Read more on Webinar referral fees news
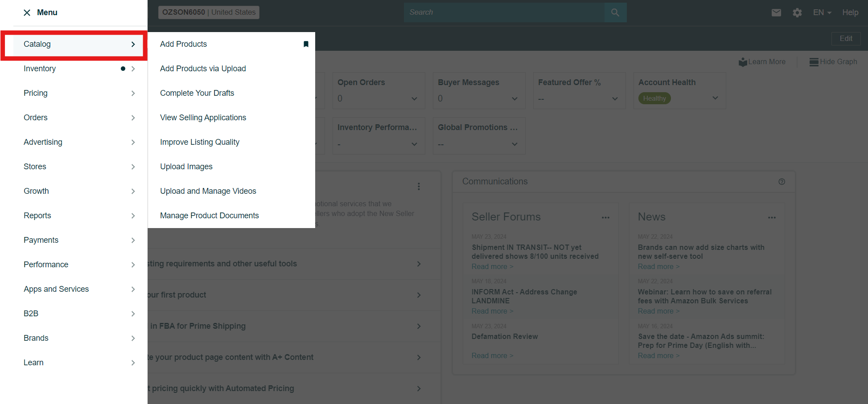Viewport: 868px width, 404px height. [x=658, y=311]
